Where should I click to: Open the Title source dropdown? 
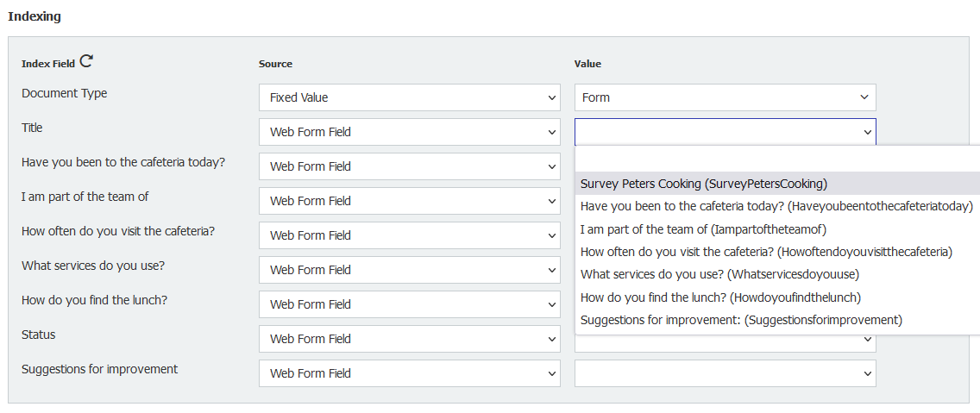coord(409,132)
